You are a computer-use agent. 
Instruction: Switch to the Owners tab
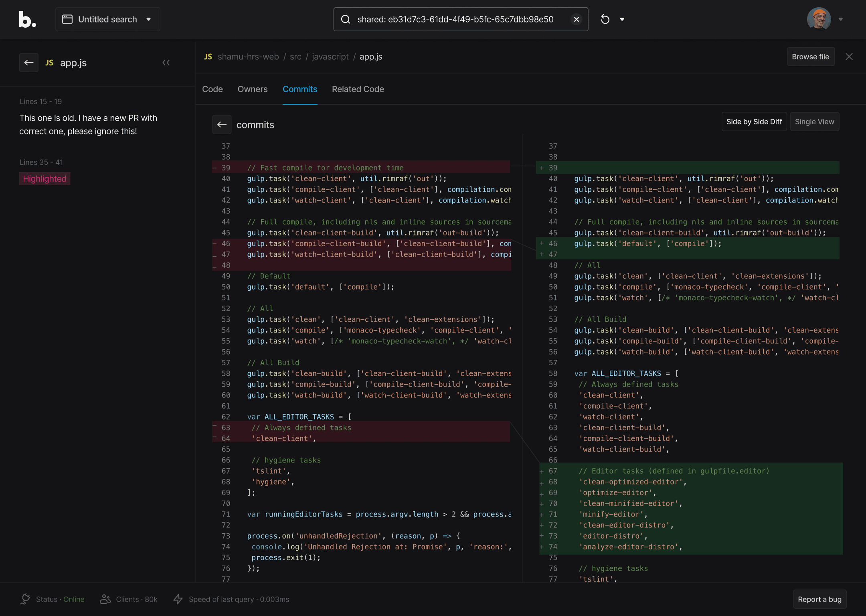(x=253, y=89)
